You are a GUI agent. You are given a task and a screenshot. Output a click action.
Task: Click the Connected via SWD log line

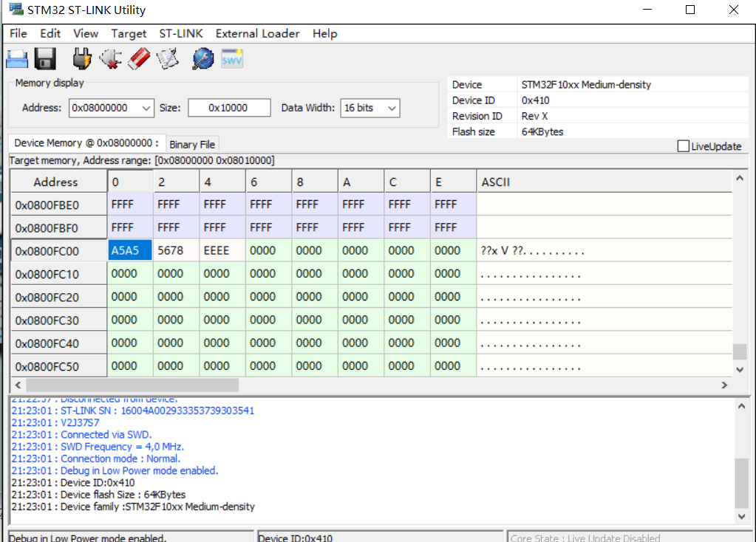point(81,435)
